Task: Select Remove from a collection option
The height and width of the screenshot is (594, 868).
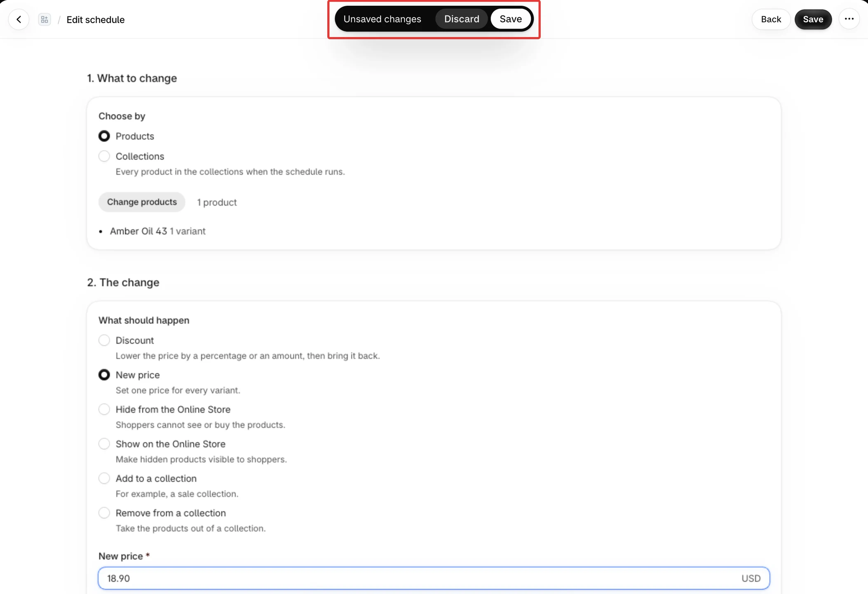Action: click(104, 513)
